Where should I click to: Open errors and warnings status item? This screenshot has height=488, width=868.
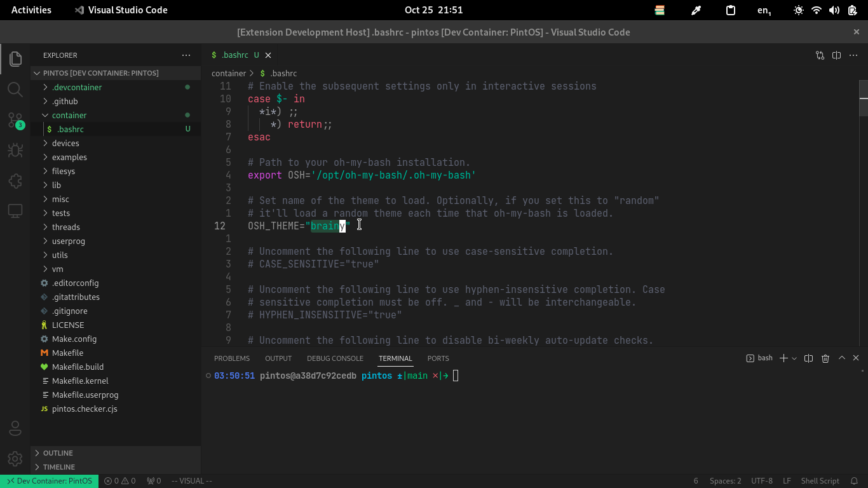click(x=119, y=481)
